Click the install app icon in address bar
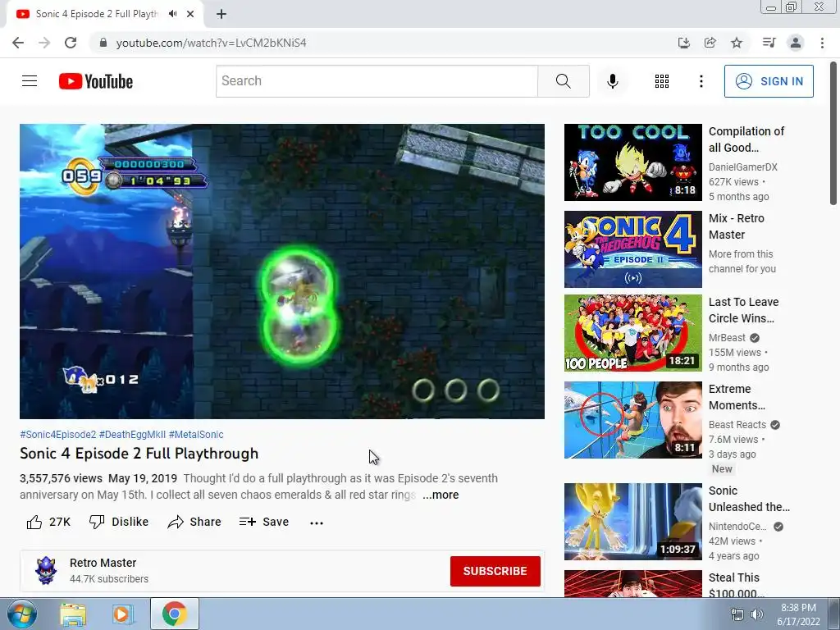This screenshot has height=630, width=840. (683, 43)
